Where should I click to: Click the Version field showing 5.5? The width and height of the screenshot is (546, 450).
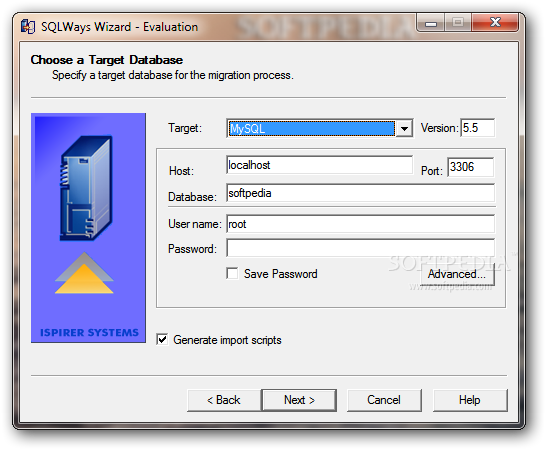coord(477,128)
